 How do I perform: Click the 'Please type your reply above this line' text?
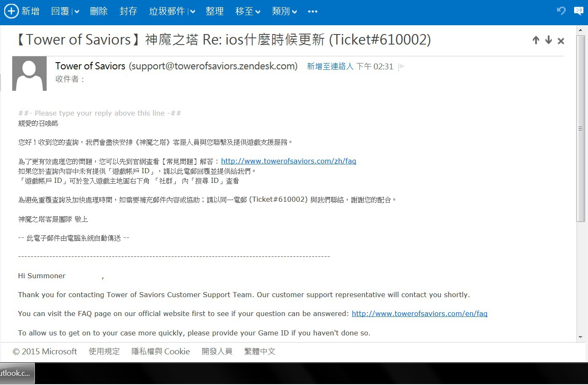click(100, 113)
